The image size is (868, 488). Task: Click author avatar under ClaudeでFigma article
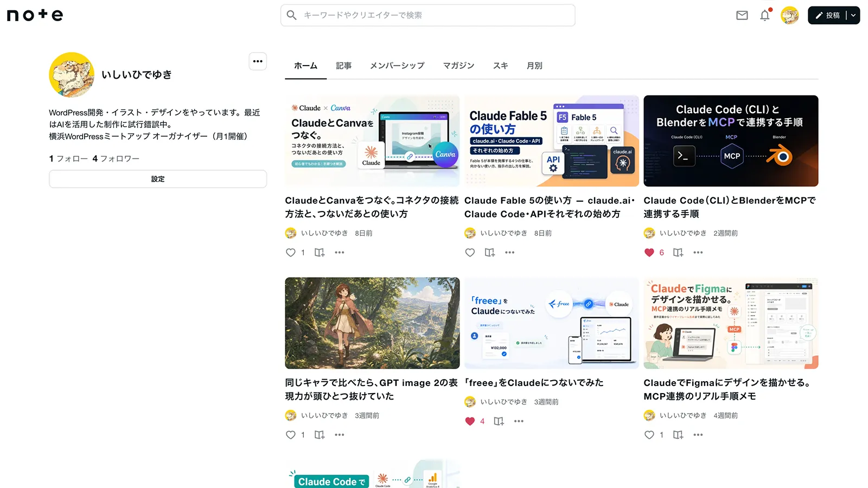click(649, 415)
